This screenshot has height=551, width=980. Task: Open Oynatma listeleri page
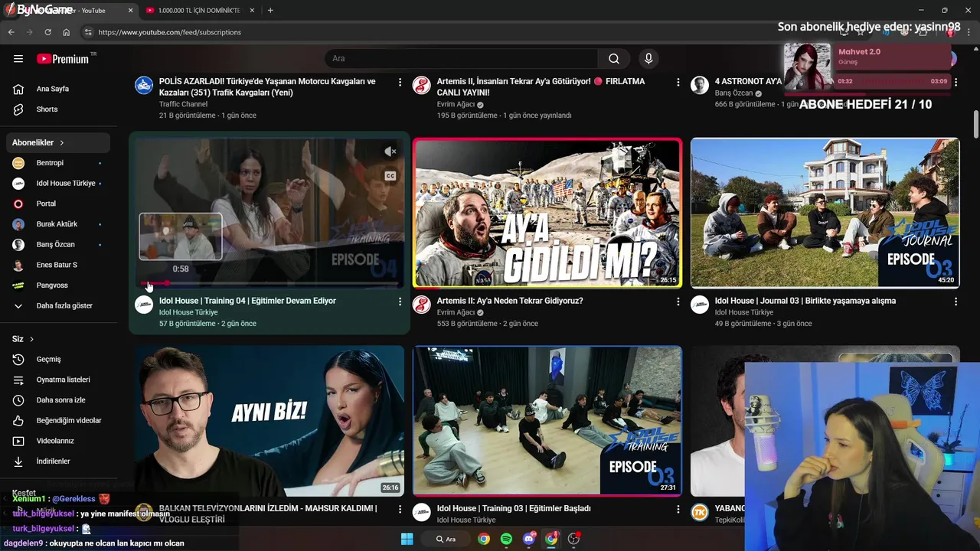pos(58,380)
